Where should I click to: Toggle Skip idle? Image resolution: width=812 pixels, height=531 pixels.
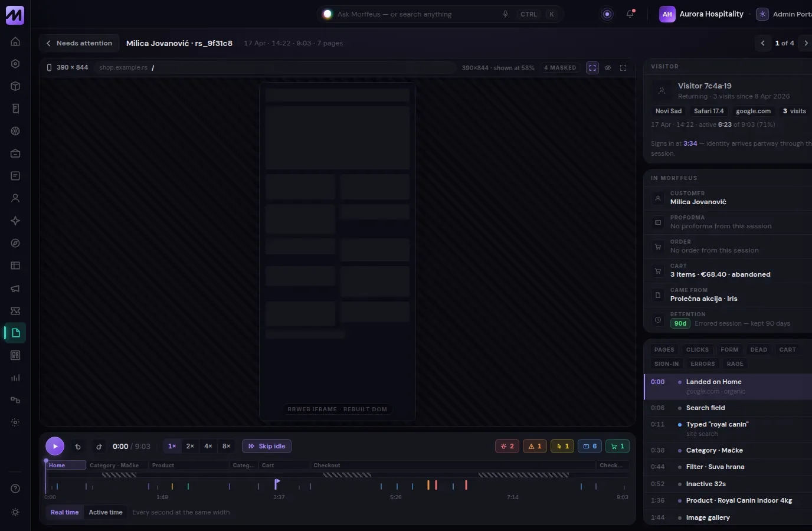(267, 446)
